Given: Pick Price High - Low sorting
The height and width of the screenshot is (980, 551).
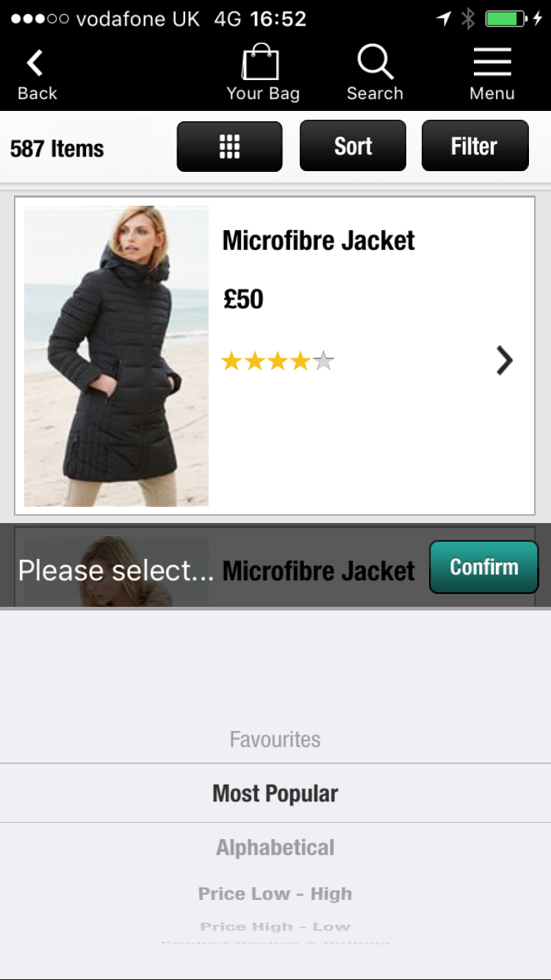Looking at the screenshot, I should [275, 926].
